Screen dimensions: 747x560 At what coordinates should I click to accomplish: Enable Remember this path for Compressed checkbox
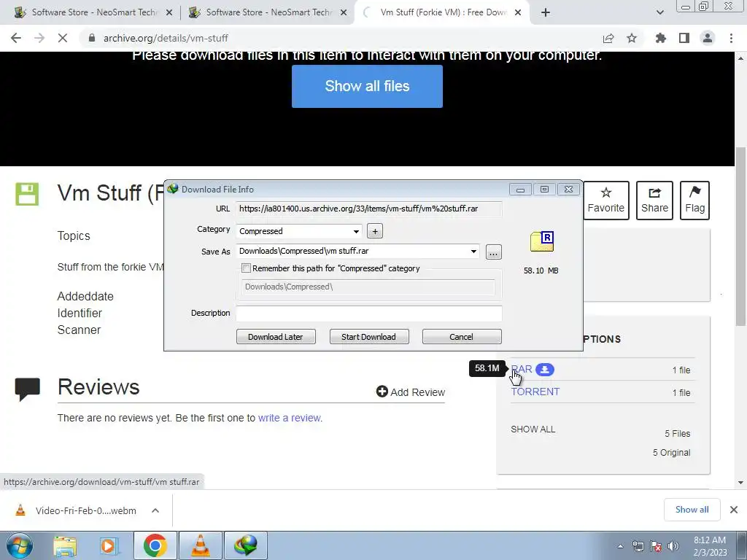(247, 268)
